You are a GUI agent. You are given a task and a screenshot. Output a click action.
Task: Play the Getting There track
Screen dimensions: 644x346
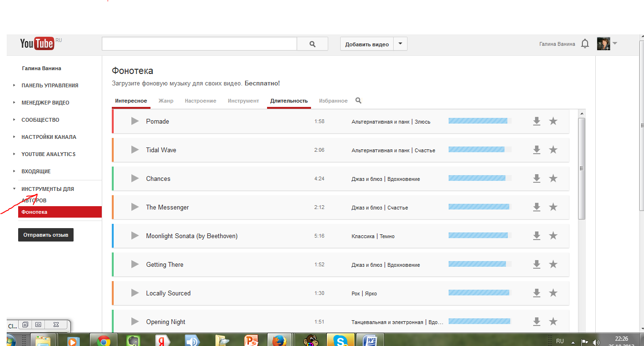point(135,264)
